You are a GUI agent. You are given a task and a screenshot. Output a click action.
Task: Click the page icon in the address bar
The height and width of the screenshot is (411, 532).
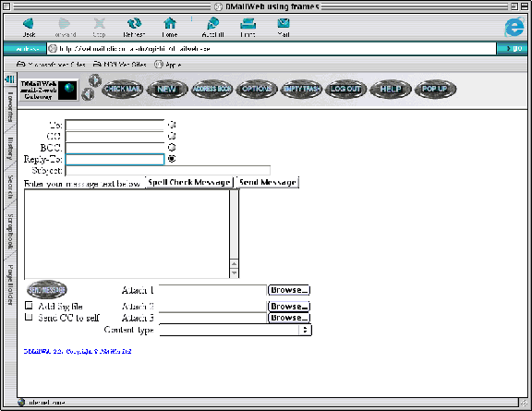(x=53, y=49)
